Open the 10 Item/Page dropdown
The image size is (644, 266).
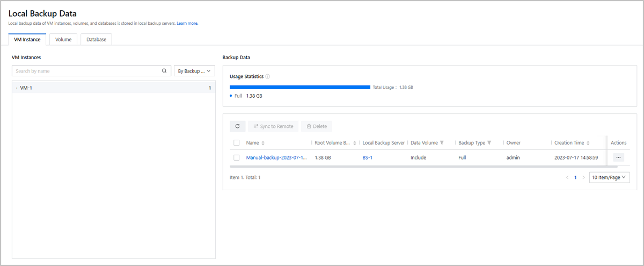609,177
